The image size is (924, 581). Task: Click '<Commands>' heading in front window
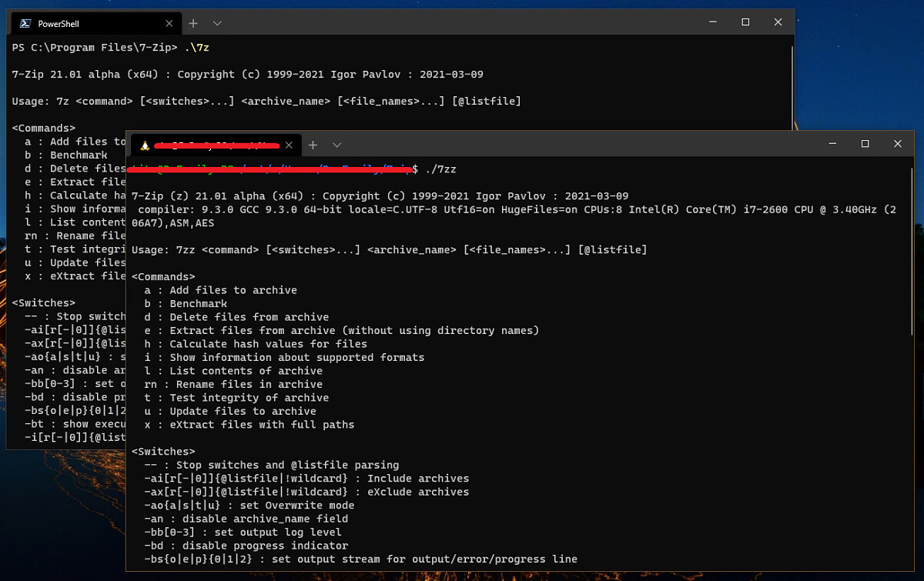(163, 277)
